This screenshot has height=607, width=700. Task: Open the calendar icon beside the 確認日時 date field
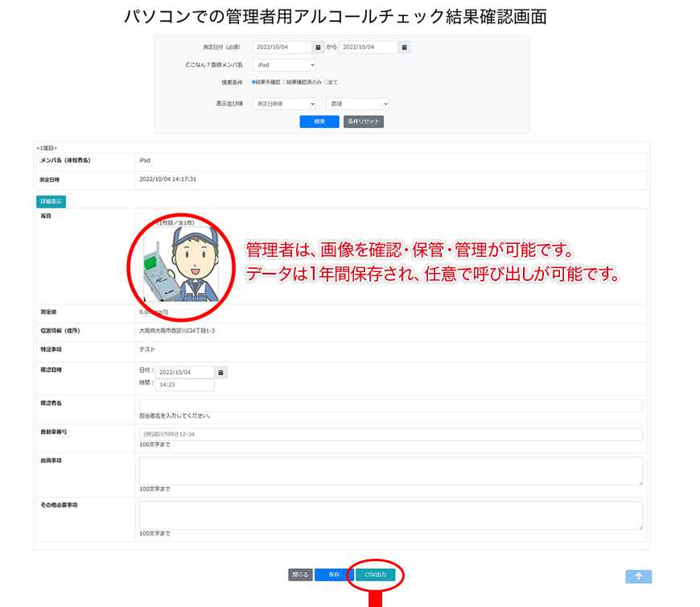point(221,372)
